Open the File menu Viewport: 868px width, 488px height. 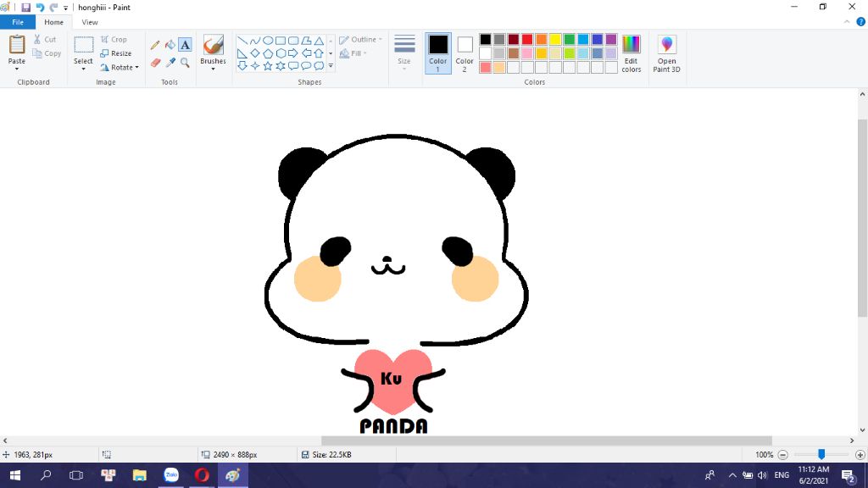click(18, 22)
